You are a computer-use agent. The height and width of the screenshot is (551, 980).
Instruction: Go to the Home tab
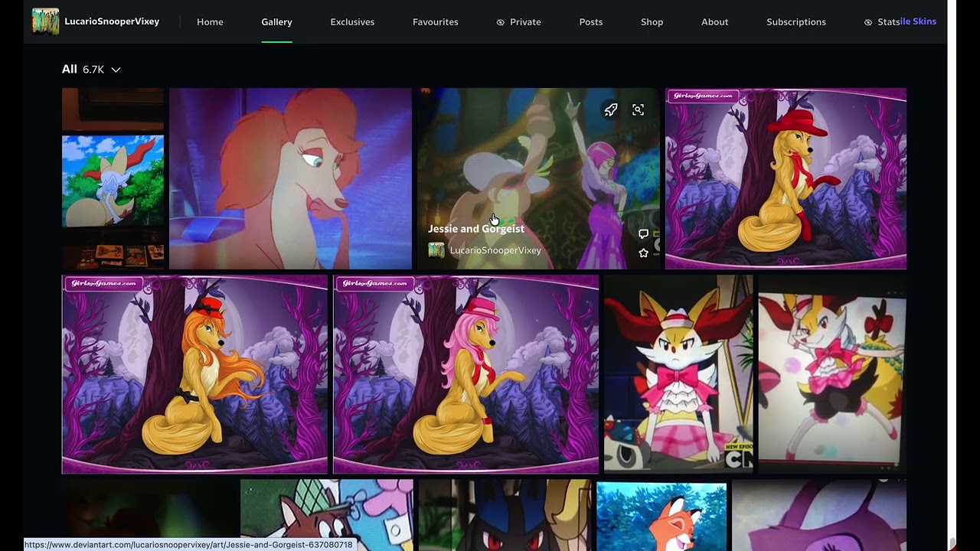point(210,22)
